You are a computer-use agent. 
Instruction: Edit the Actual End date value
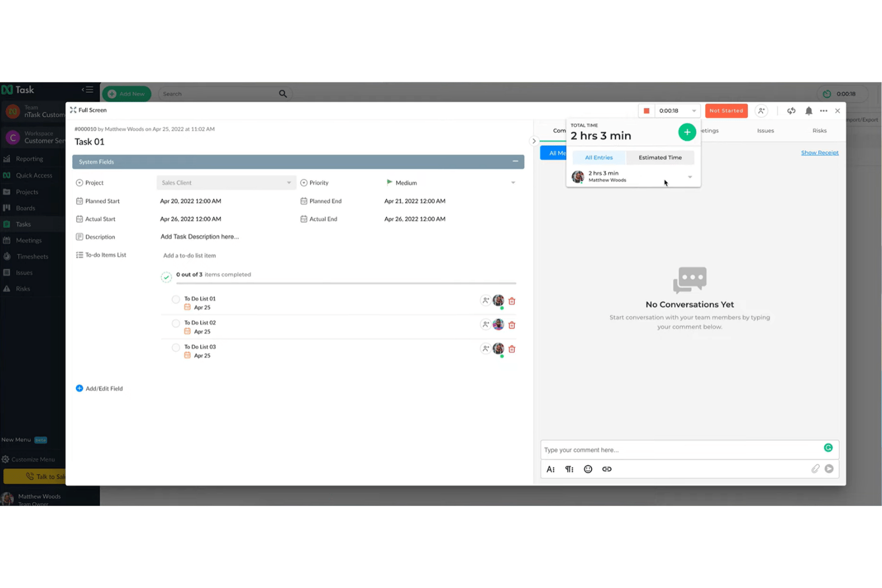(415, 219)
